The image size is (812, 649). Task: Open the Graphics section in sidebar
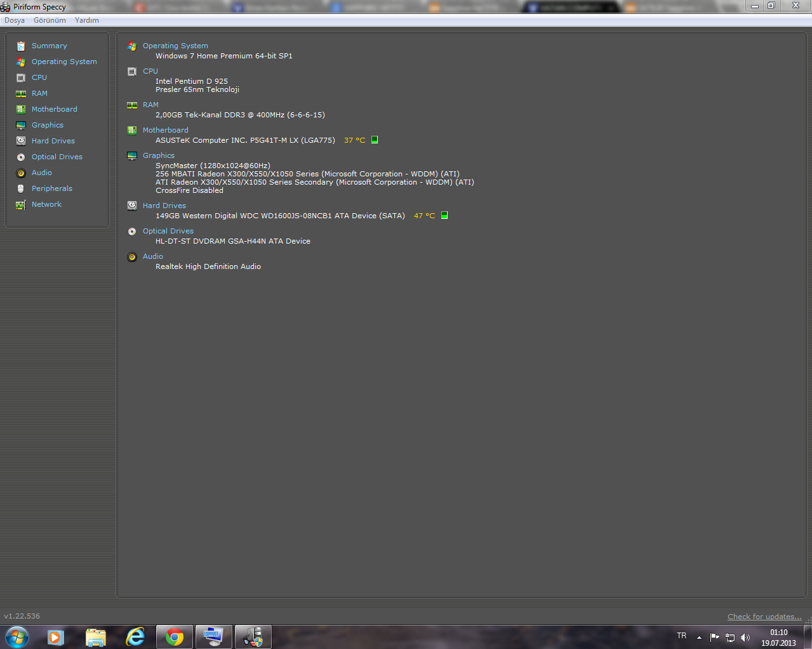pyautogui.click(x=48, y=125)
